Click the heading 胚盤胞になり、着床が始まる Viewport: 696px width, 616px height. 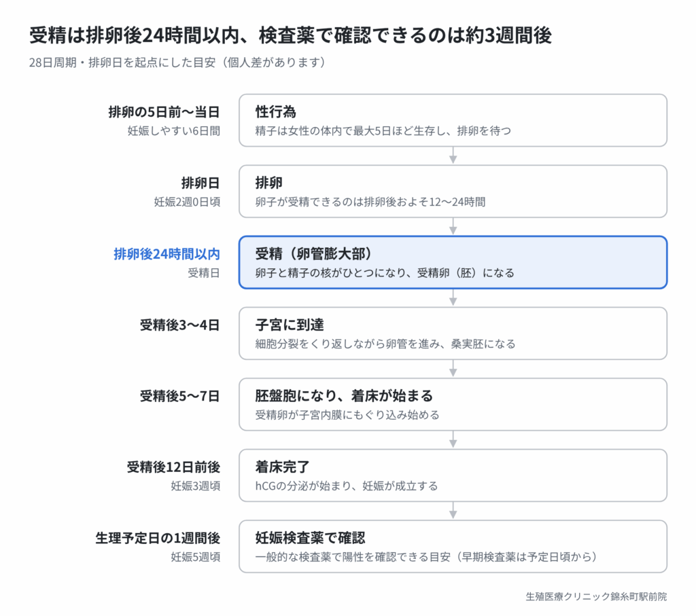344,395
